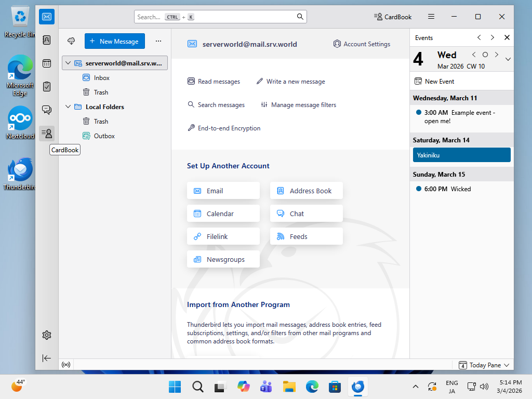This screenshot has height=399, width=532.
Task: Set up a Chat account
Action: 307,214
